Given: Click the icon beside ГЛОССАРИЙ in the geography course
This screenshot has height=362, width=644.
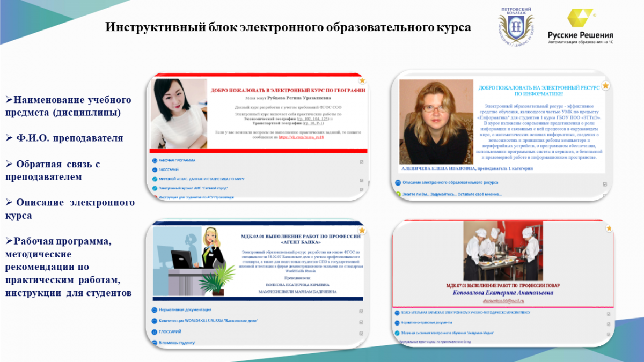Looking at the screenshot, I should click(155, 170).
